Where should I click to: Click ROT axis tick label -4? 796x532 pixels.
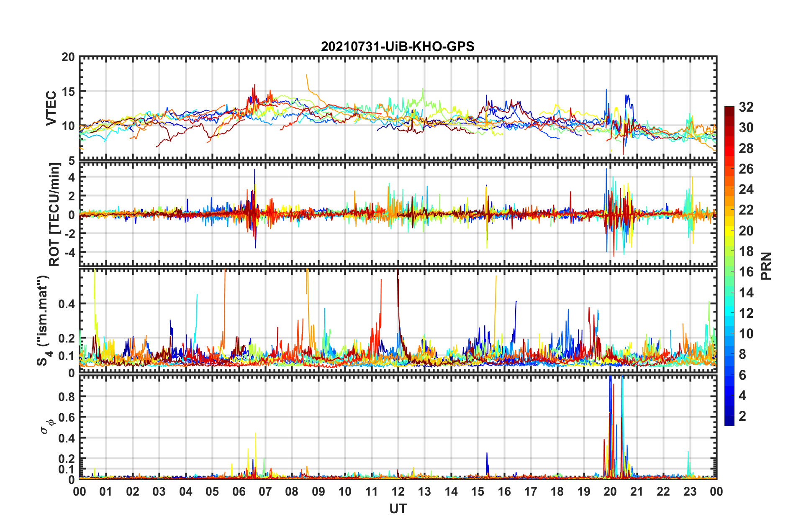point(69,253)
